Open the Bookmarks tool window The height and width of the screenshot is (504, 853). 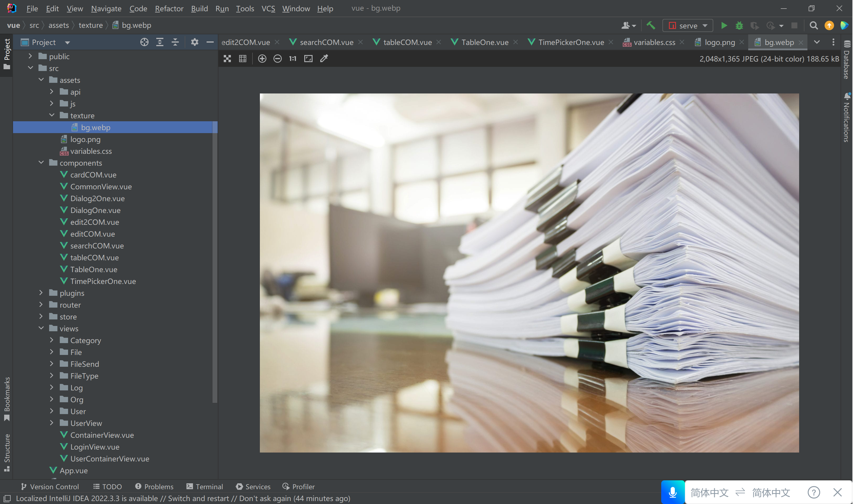pos(7,399)
